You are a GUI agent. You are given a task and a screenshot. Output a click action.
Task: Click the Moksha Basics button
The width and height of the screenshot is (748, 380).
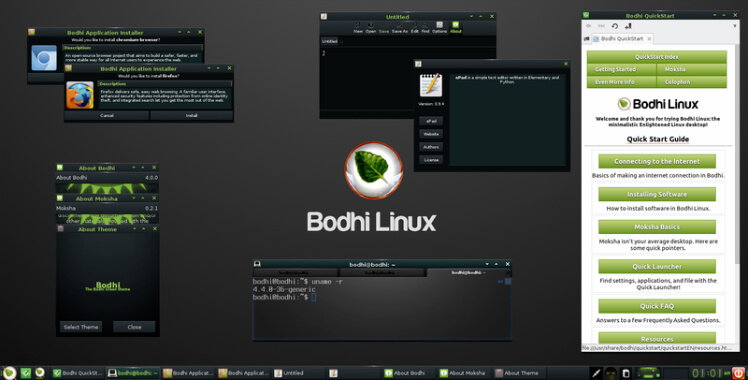point(657,227)
